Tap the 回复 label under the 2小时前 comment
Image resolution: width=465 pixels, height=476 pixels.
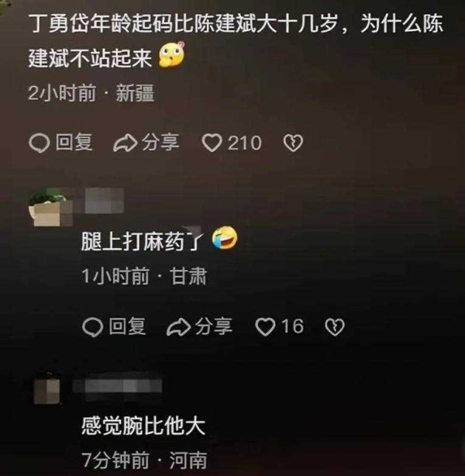click(x=74, y=143)
